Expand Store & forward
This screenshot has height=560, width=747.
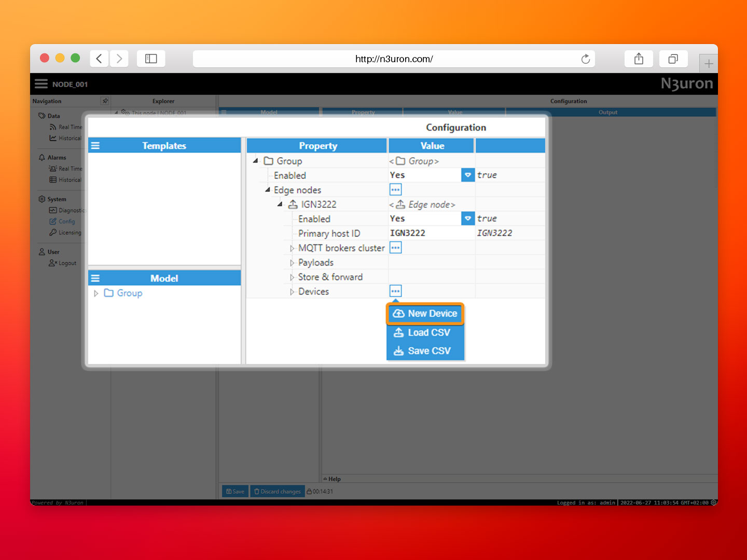pyautogui.click(x=292, y=277)
